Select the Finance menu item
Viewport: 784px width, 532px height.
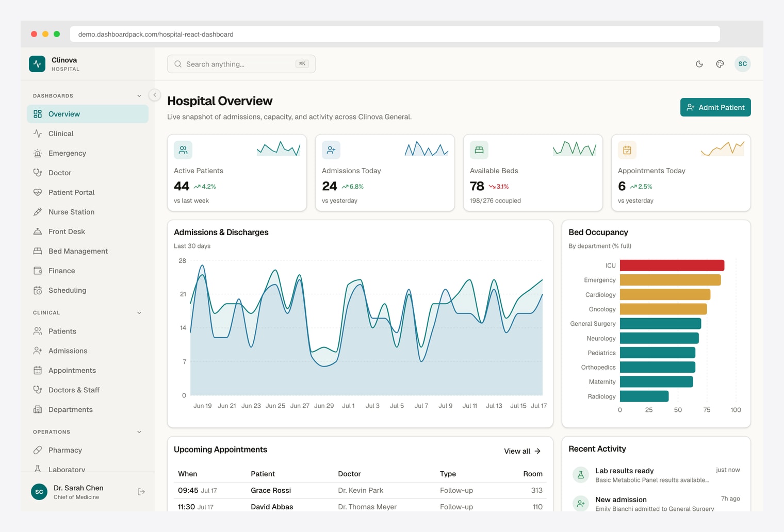click(x=88, y=271)
